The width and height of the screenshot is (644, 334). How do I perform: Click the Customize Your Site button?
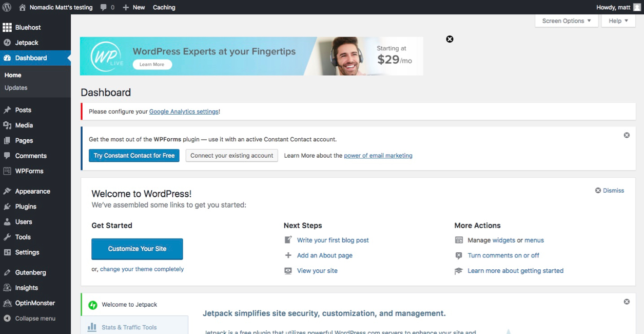[x=137, y=249]
